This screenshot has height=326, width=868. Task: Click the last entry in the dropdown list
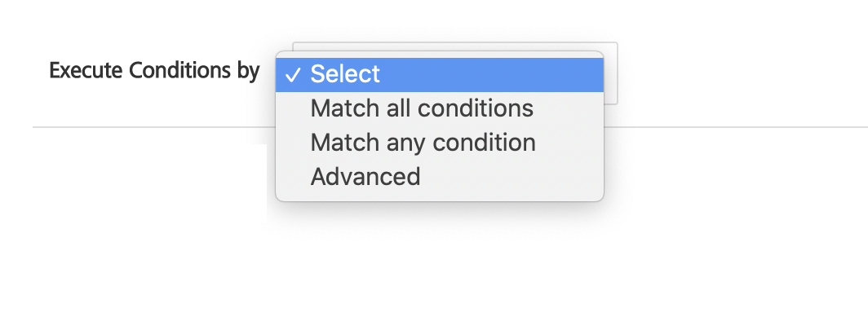pyautogui.click(x=365, y=176)
